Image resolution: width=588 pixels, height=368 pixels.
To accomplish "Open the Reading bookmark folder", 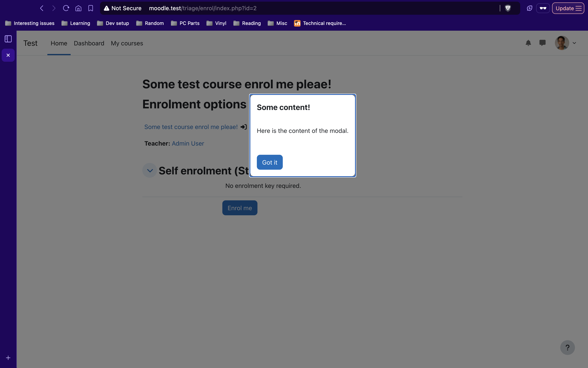I will pos(247,23).
